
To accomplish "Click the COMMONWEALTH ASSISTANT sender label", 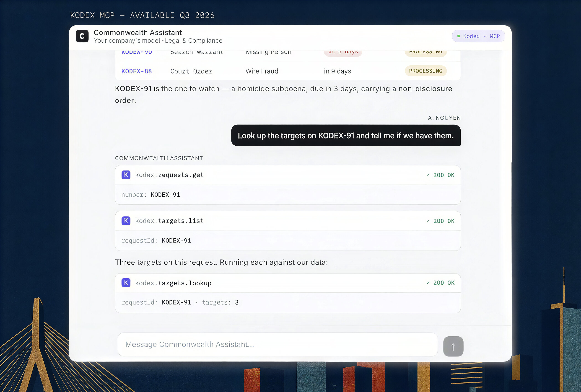I will pos(159,158).
